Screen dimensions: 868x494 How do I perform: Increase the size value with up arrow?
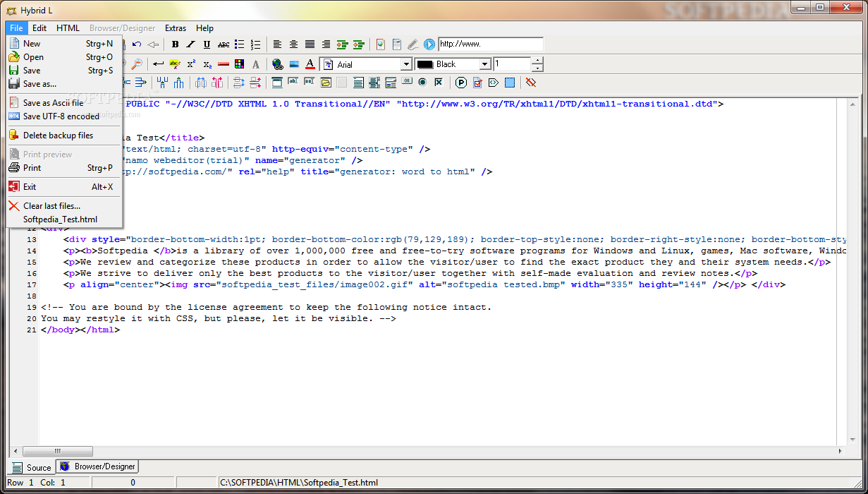tap(537, 61)
